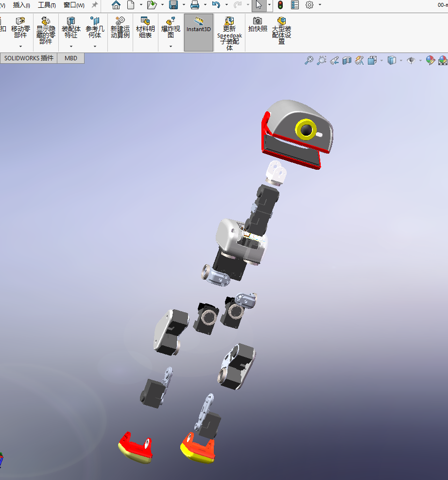Expand the Open file dropdown arrow
The height and width of the screenshot is (480, 448).
(162, 5)
